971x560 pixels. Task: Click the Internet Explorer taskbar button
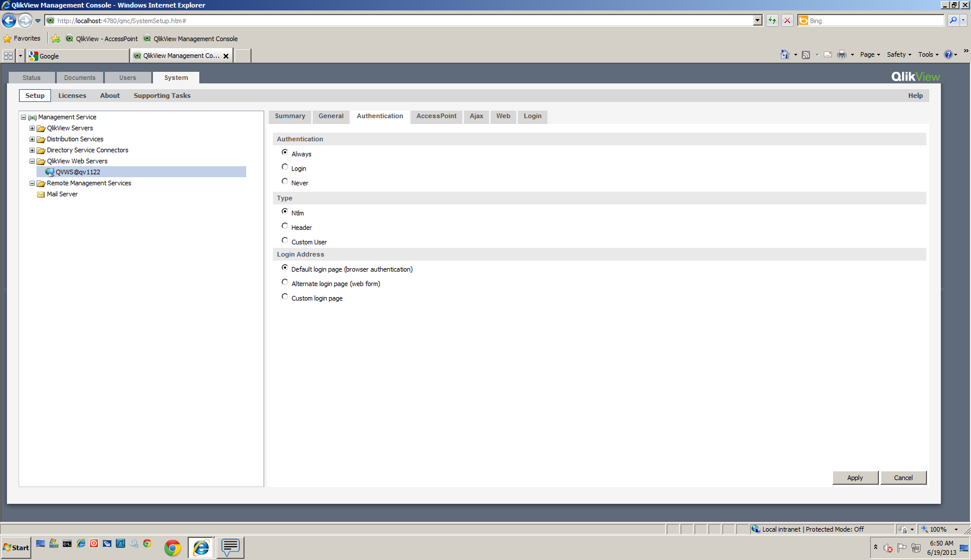(201, 548)
